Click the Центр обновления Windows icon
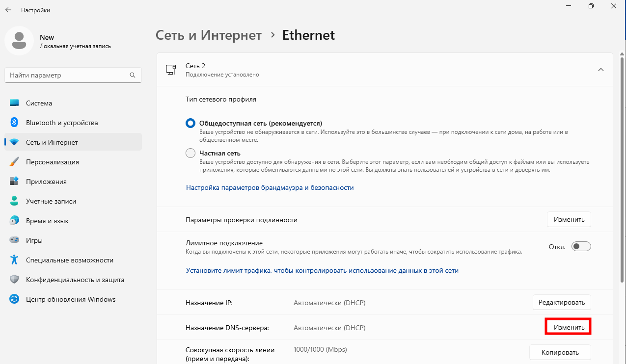The height and width of the screenshot is (364, 626). [14, 299]
